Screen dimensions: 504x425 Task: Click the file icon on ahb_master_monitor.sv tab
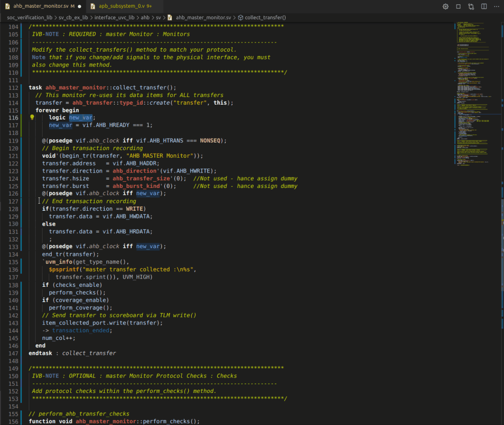click(x=8, y=7)
